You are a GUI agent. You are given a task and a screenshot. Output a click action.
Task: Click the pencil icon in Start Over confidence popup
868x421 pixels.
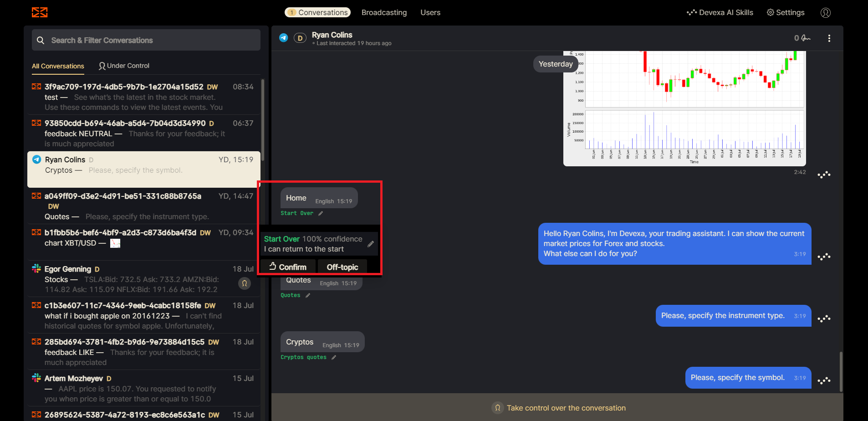(x=371, y=244)
